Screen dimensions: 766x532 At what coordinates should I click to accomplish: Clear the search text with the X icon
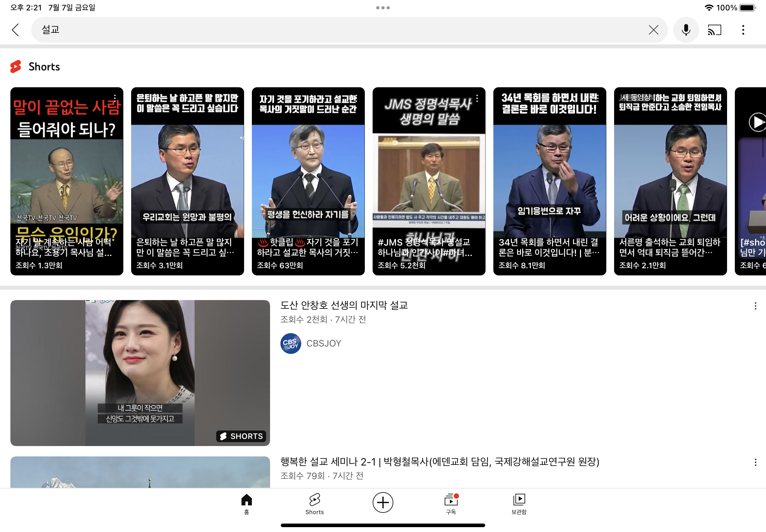point(653,30)
